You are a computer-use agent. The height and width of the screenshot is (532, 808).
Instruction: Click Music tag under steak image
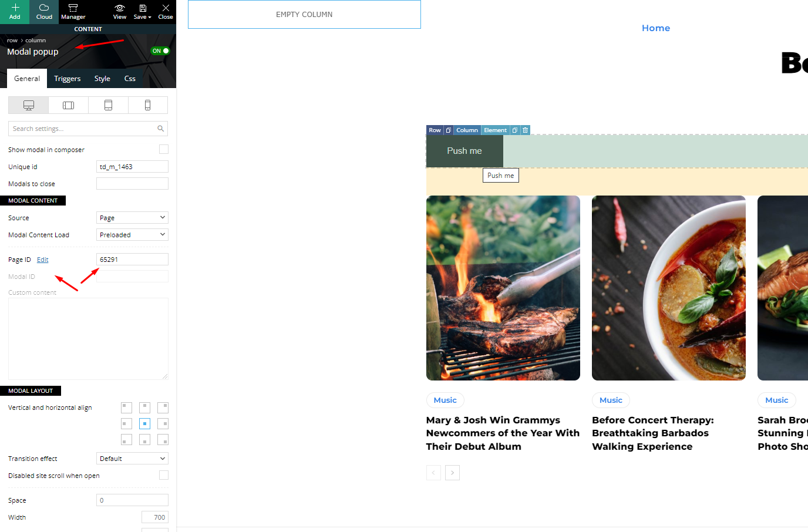tap(445, 400)
